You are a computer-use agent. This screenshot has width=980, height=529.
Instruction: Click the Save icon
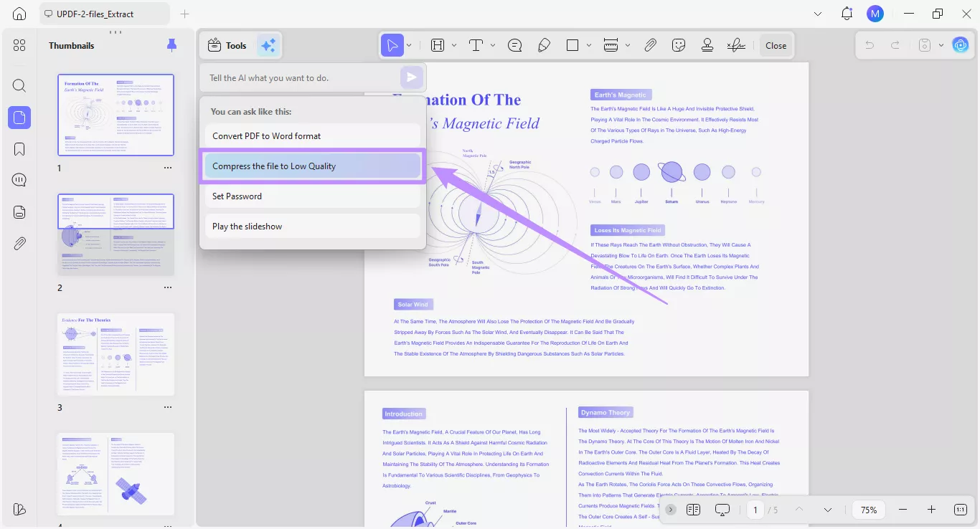coord(924,45)
